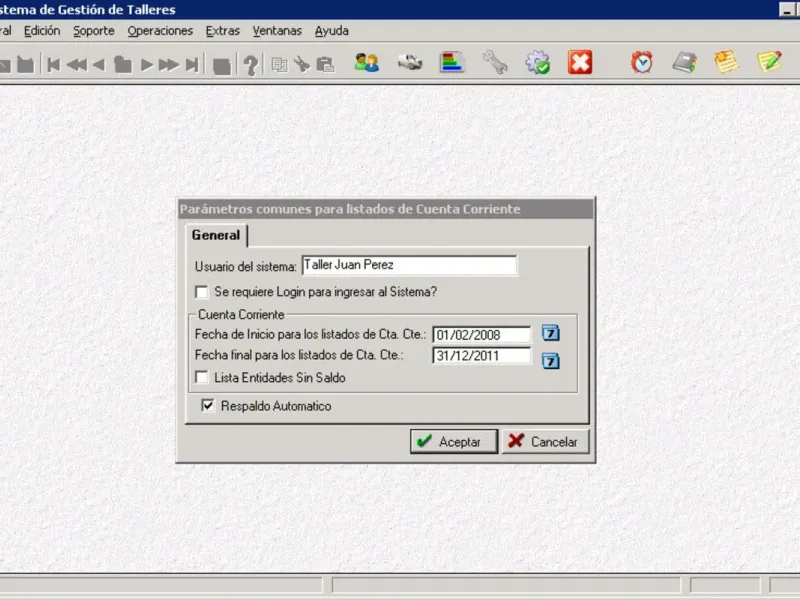Open calendar picker for Fecha final
Image resolution: width=800 pixels, height=600 pixels.
coord(550,361)
